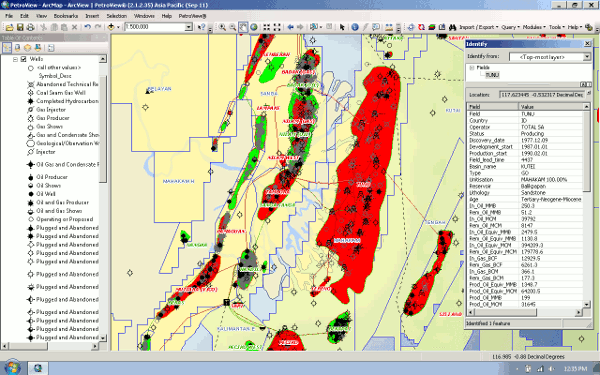Click the Save map icon
Viewport: 600px width, 375px height.
click(x=20, y=27)
